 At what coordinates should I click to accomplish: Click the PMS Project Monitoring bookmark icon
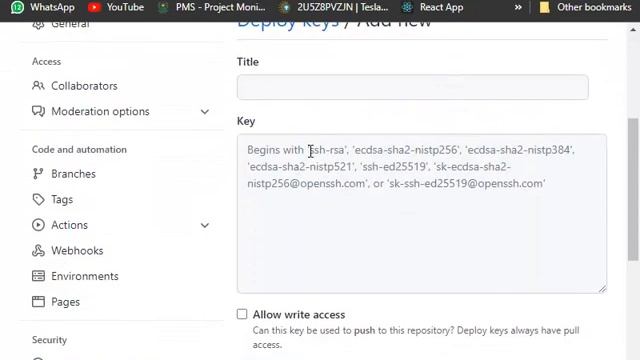pyautogui.click(x=163, y=7)
